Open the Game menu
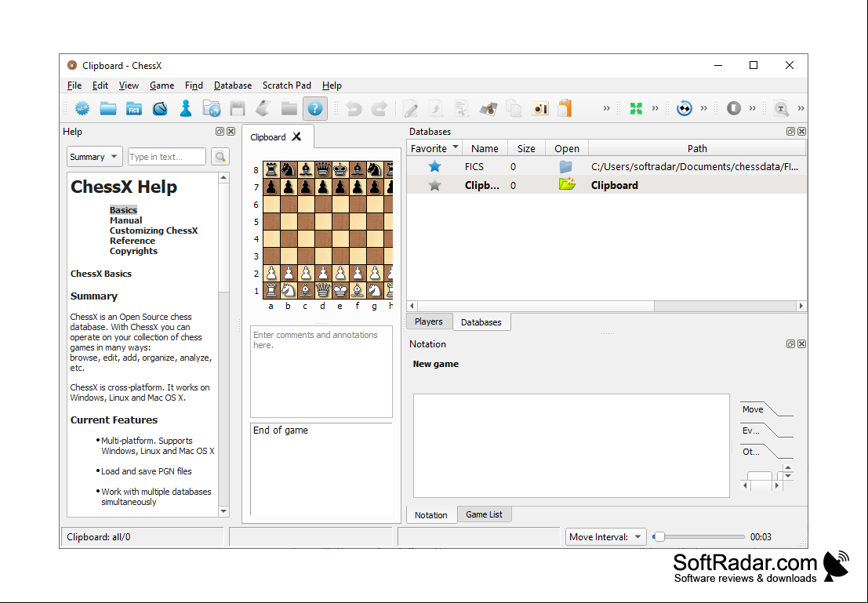 tap(162, 85)
